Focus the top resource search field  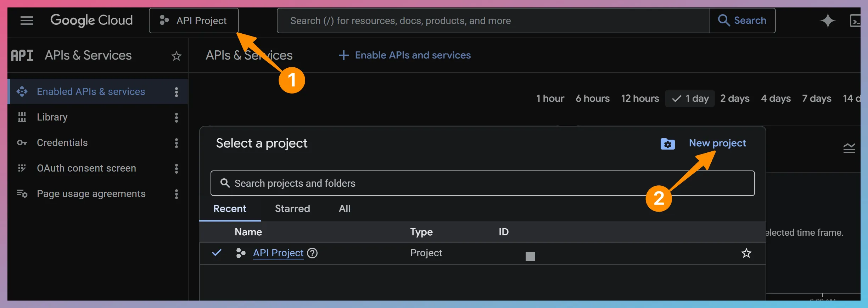[493, 21]
